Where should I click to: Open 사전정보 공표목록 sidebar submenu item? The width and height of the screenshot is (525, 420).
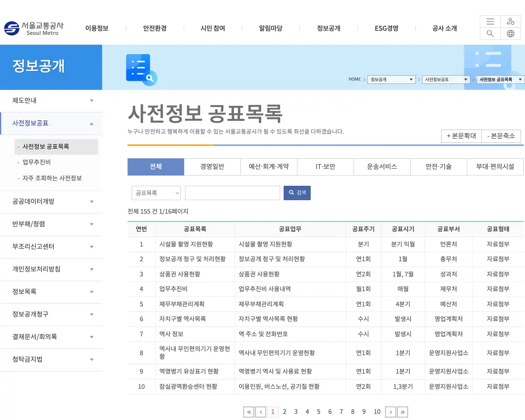(x=56, y=147)
